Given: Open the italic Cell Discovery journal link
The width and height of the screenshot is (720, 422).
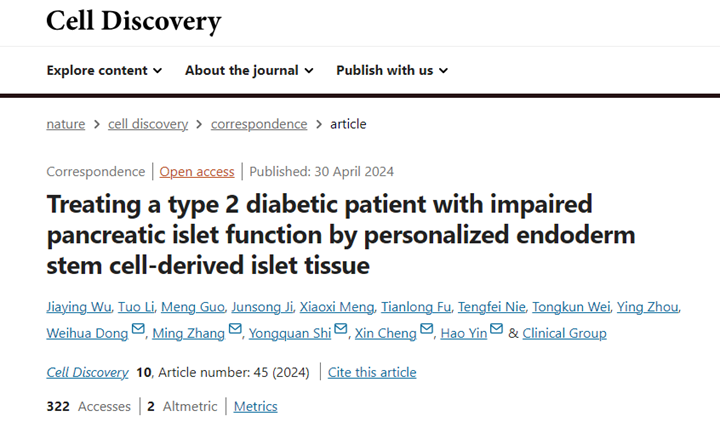Looking at the screenshot, I should pyautogui.click(x=87, y=372).
